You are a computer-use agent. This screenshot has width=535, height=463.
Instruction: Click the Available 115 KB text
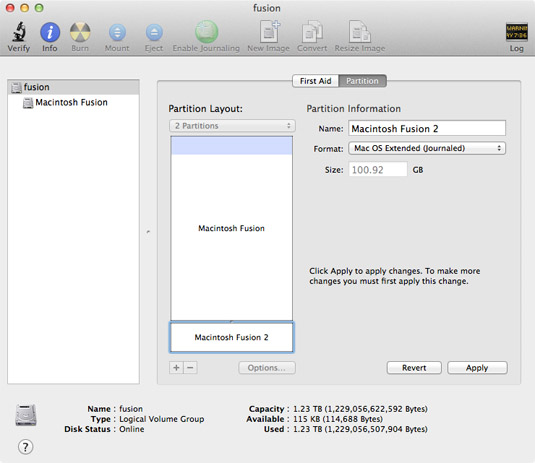pos(338,419)
